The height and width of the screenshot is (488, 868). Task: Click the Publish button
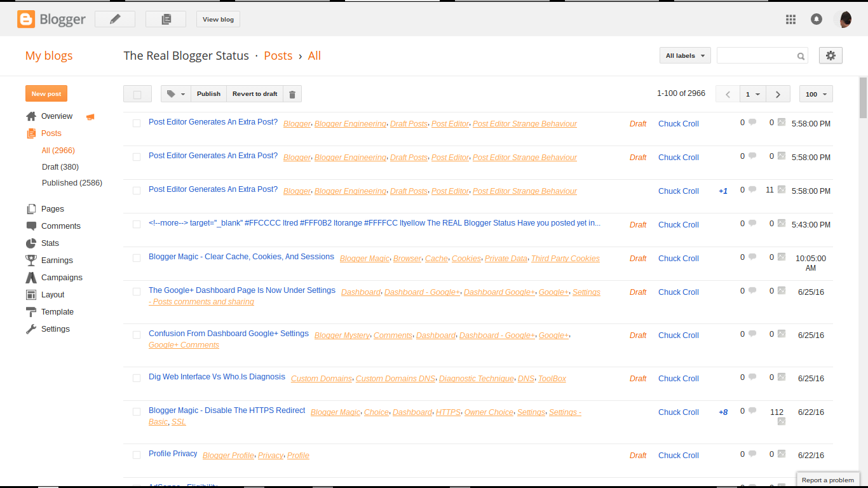click(208, 94)
